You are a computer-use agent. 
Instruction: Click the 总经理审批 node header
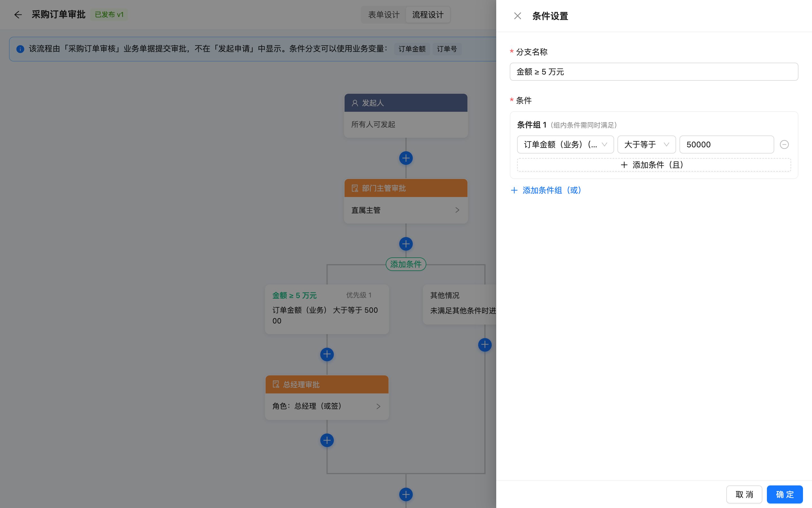coord(327,384)
